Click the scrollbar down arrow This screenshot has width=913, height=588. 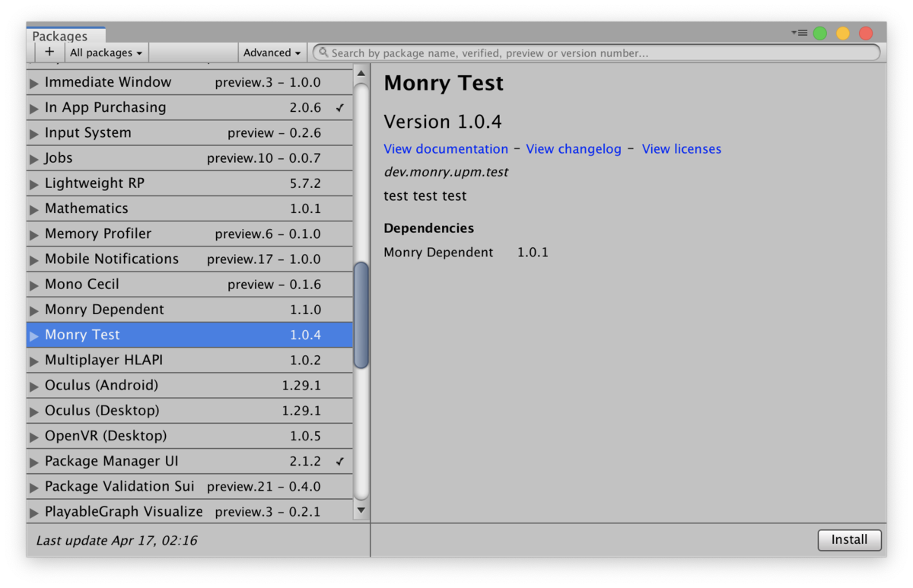(x=361, y=510)
